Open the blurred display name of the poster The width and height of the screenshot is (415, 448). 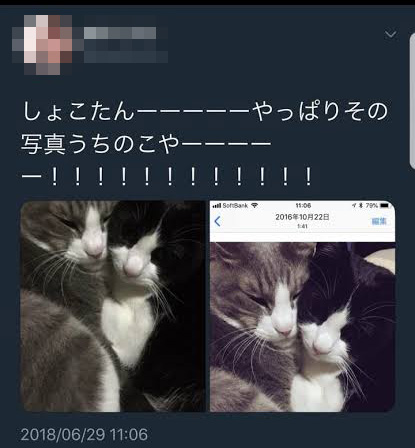(x=120, y=33)
